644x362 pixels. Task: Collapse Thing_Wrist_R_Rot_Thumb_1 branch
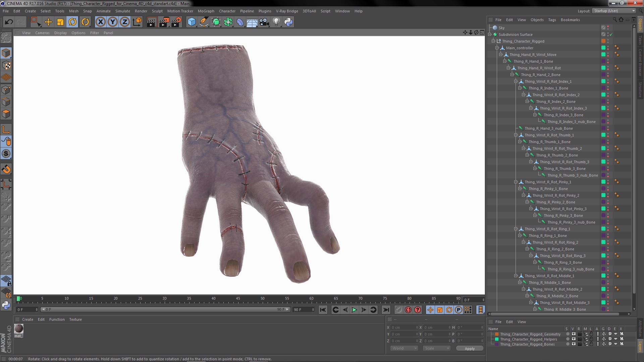pos(516,135)
